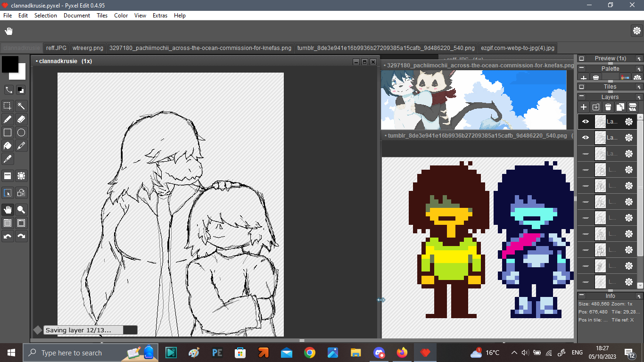644x362 pixels.
Task: Show the hidden fifth layer
Action: 586,186
